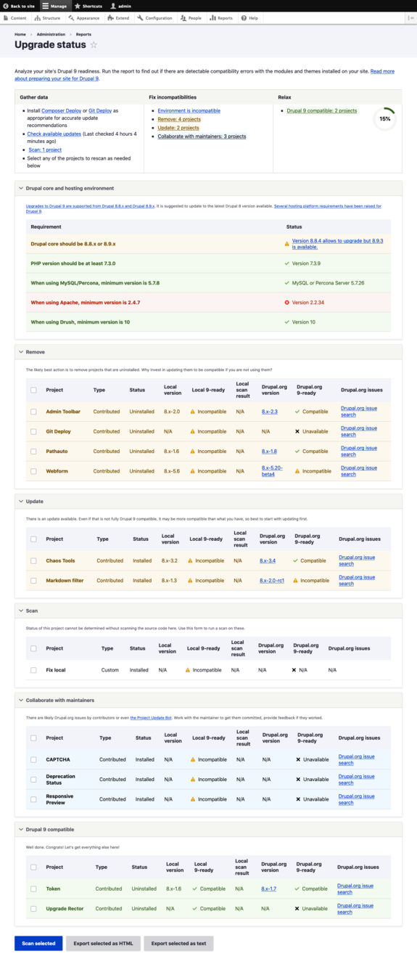The image size is (417, 980).
Task: Open the Structure toolbar icon item
Action: tap(48, 17)
